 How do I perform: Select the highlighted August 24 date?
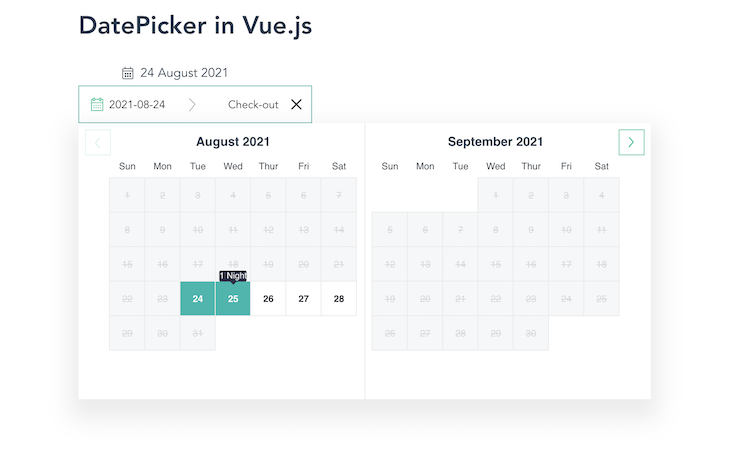click(198, 299)
